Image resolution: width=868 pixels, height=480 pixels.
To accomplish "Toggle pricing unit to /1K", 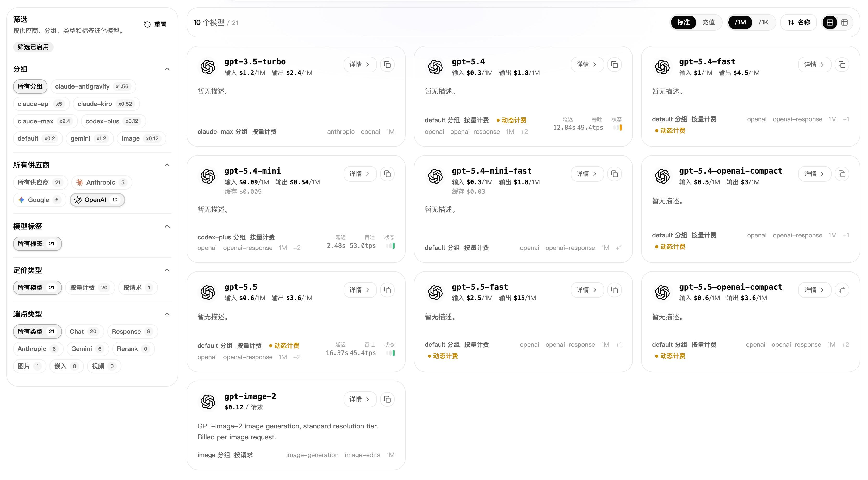I will [x=763, y=23].
